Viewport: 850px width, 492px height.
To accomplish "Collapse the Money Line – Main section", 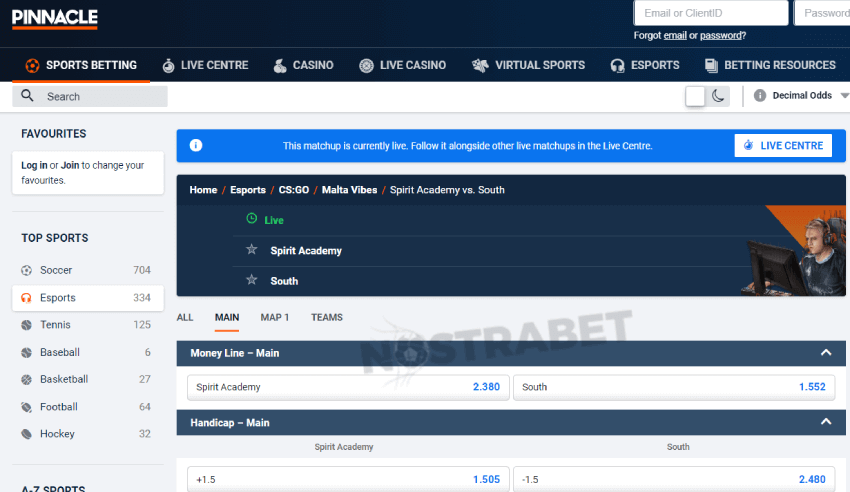I will (826, 353).
